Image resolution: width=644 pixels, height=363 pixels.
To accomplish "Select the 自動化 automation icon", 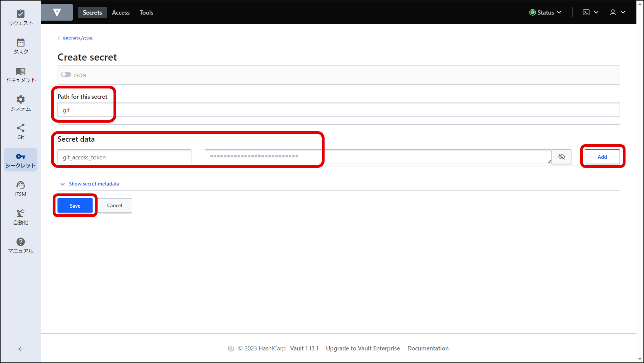I will 20,216.
